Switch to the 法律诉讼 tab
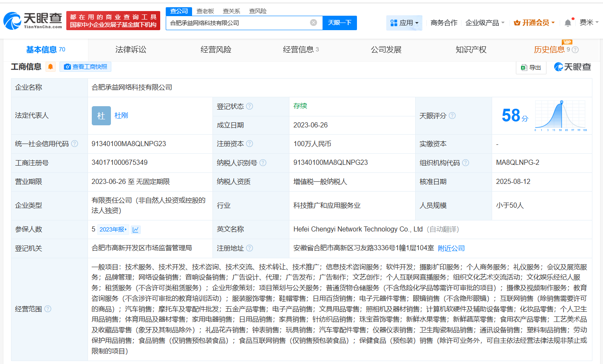This screenshot has height=364, width=603. pos(131,50)
